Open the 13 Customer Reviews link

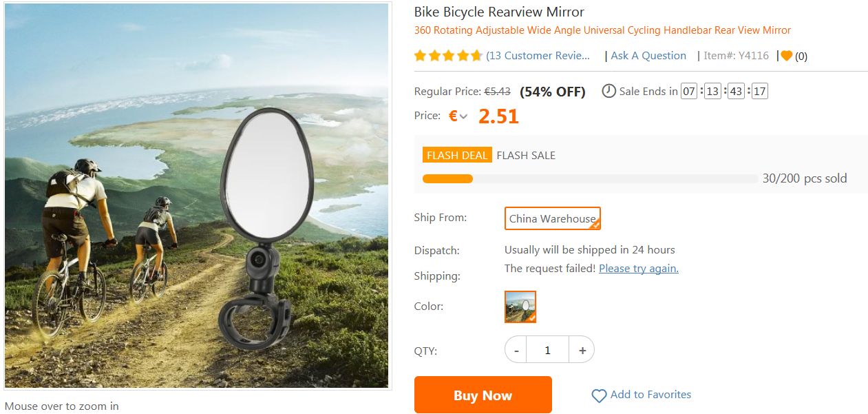click(x=538, y=56)
